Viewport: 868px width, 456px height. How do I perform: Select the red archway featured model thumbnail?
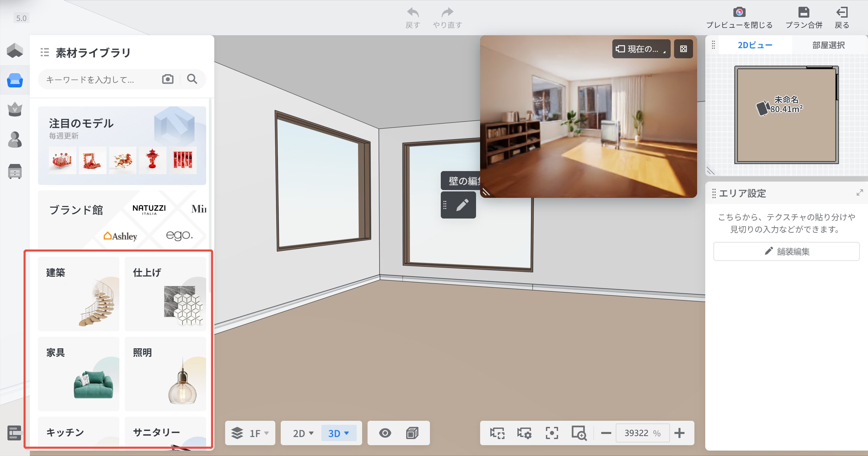tap(93, 160)
